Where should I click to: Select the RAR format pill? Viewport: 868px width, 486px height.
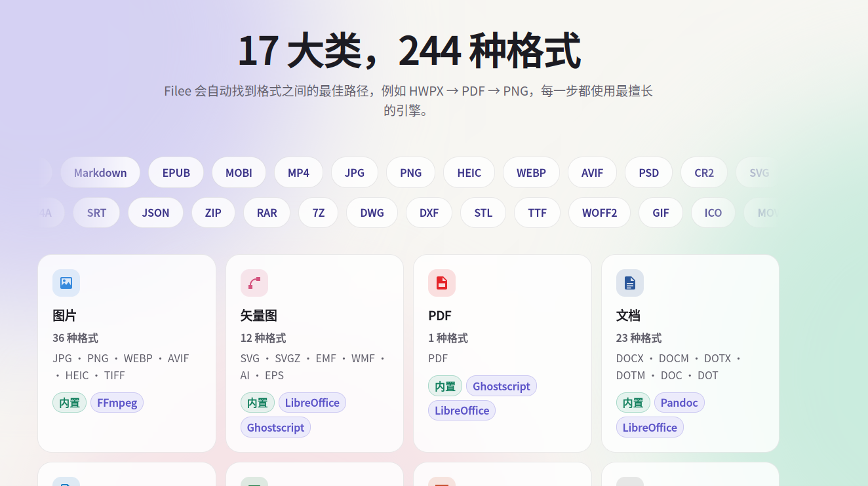click(x=267, y=213)
